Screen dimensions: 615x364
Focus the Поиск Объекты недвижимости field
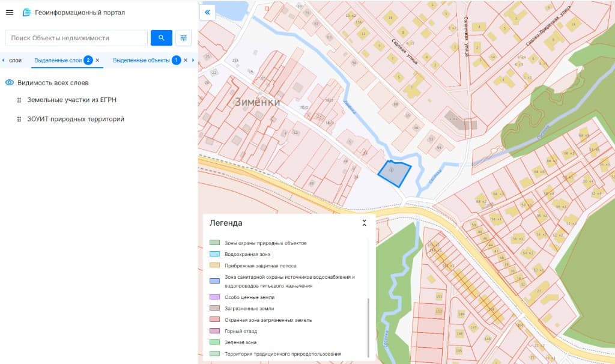(x=76, y=38)
